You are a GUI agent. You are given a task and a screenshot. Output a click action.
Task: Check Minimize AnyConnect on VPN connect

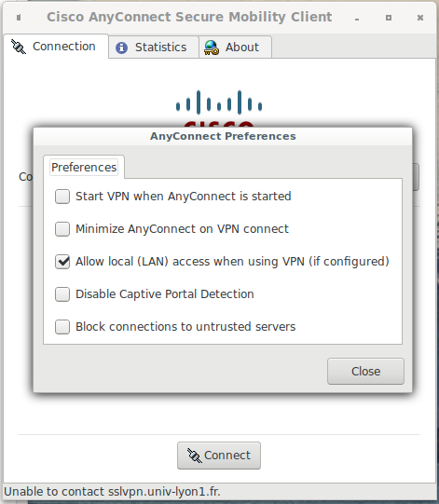point(62,229)
